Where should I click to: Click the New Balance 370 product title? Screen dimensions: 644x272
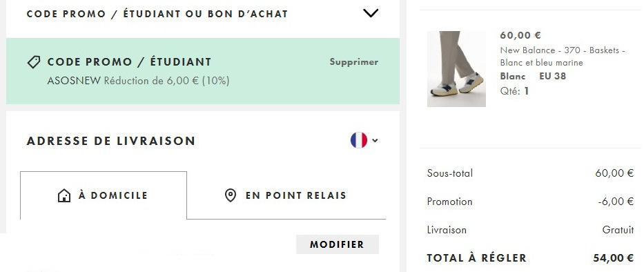[x=563, y=57]
